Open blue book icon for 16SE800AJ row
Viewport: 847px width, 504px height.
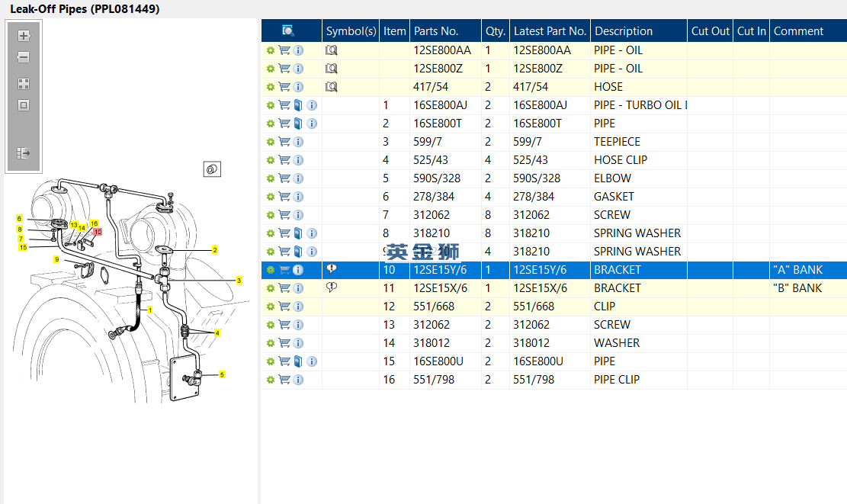[298, 105]
